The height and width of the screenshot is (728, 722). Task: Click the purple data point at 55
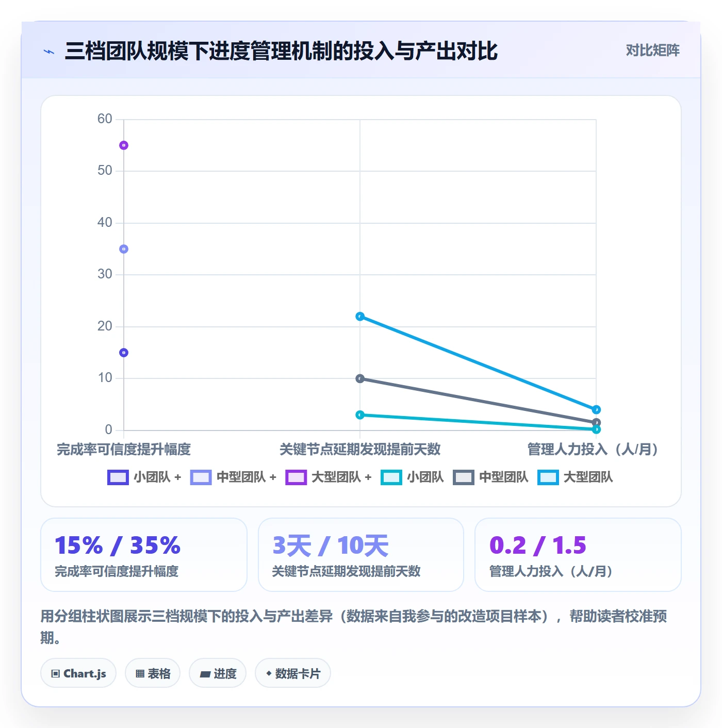point(124,145)
